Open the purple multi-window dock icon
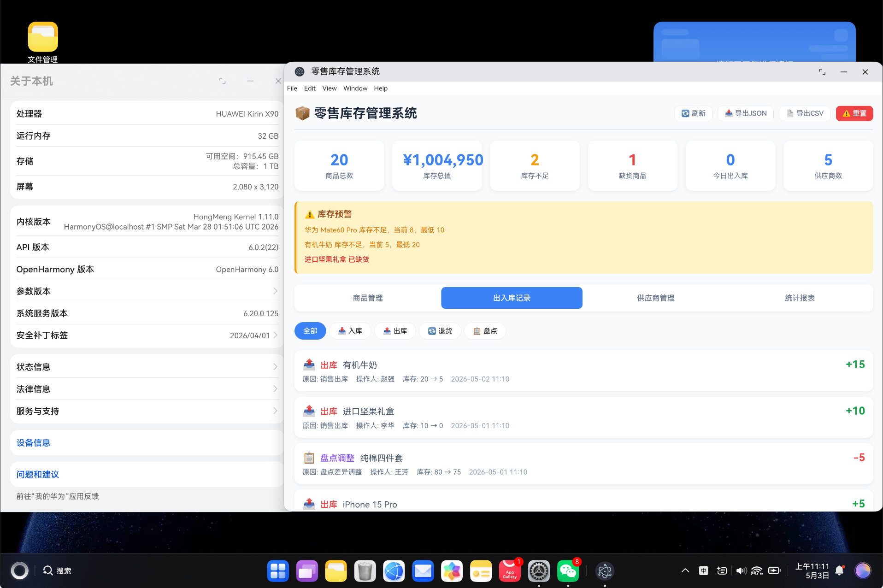The image size is (883, 588). click(x=307, y=571)
